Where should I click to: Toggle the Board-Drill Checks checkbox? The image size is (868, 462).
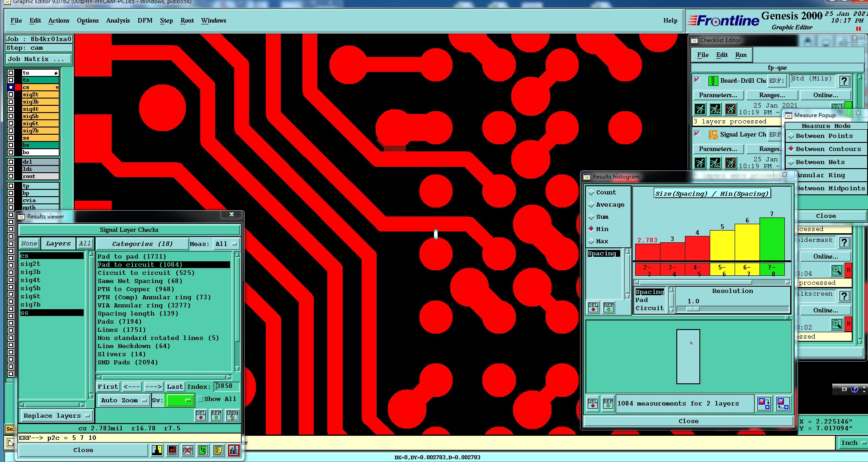tap(697, 80)
